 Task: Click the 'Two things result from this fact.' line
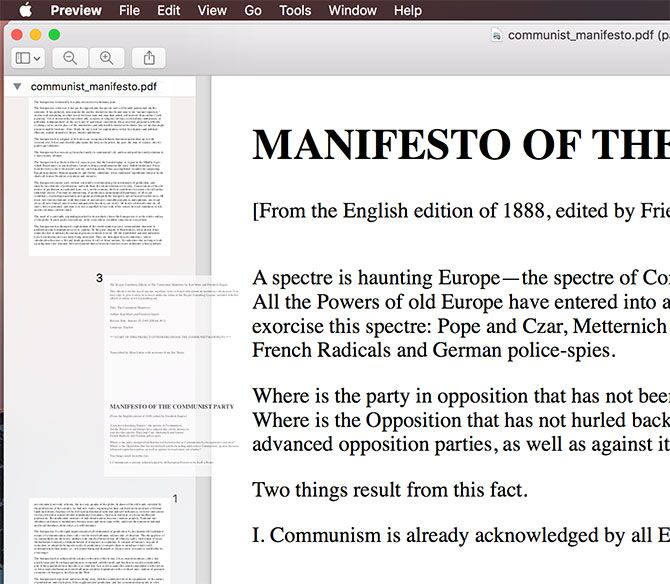[x=390, y=490]
